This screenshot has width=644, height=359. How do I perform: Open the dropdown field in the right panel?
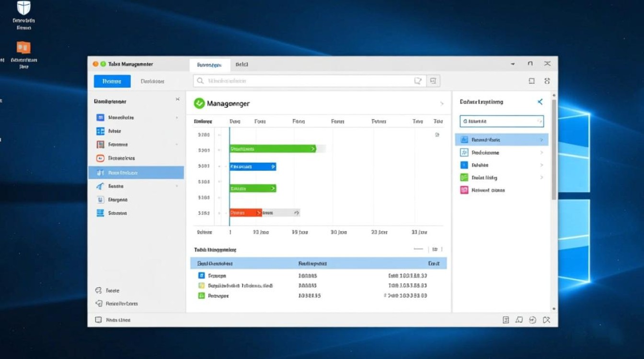coord(501,122)
